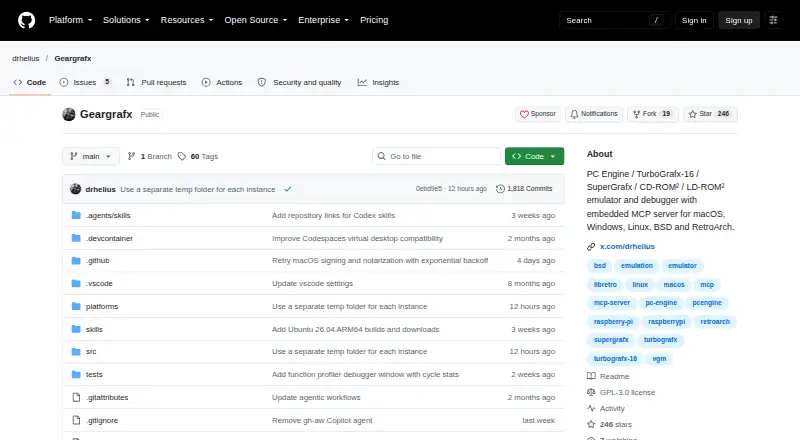Star the Geargrafx repository
800x440 pixels.
[x=710, y=114]
